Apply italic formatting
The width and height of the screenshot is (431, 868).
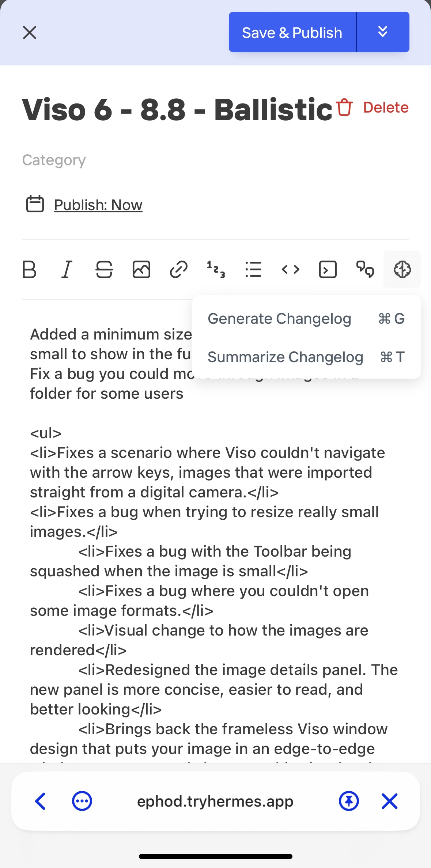point(67,270)
